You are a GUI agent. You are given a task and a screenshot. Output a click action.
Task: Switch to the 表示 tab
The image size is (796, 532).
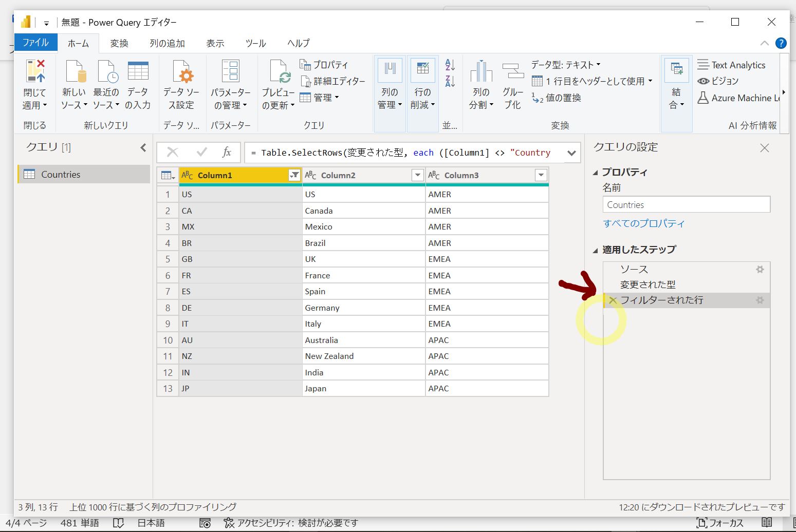pyautogui.click(x=215, y=44)
